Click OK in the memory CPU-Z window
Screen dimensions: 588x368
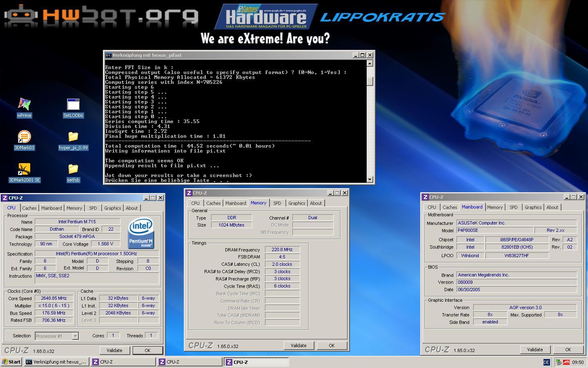click(x=332, y=346)
